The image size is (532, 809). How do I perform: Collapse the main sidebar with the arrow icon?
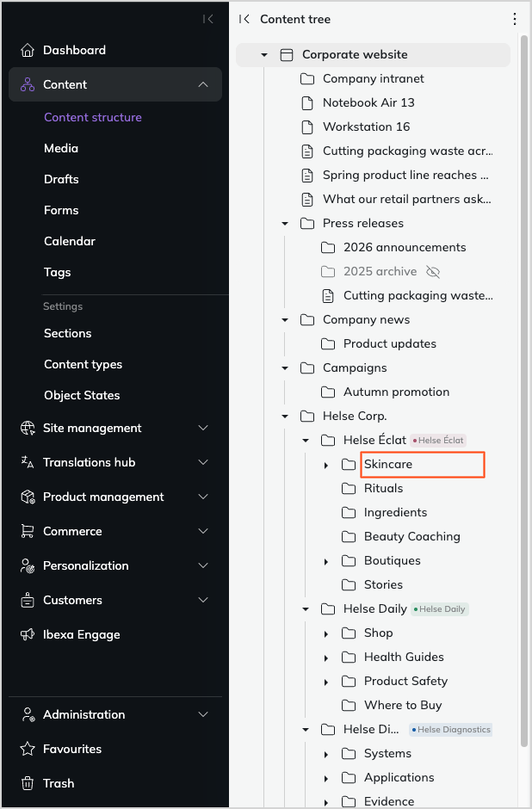pos(208,19)
